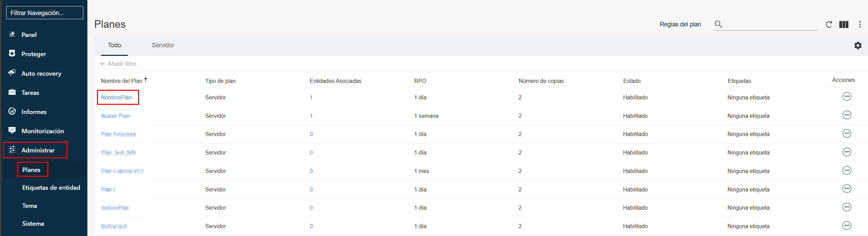Collapse the Administrar section

click(38, 150)
